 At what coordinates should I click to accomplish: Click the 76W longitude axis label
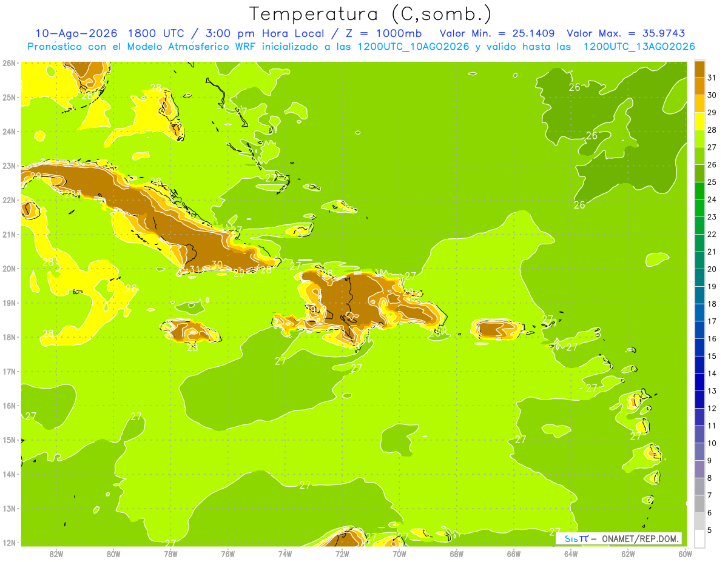pos(227,554)
